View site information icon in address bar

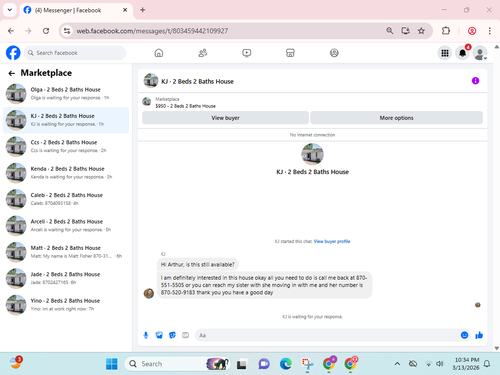click(x=67, y=31)
